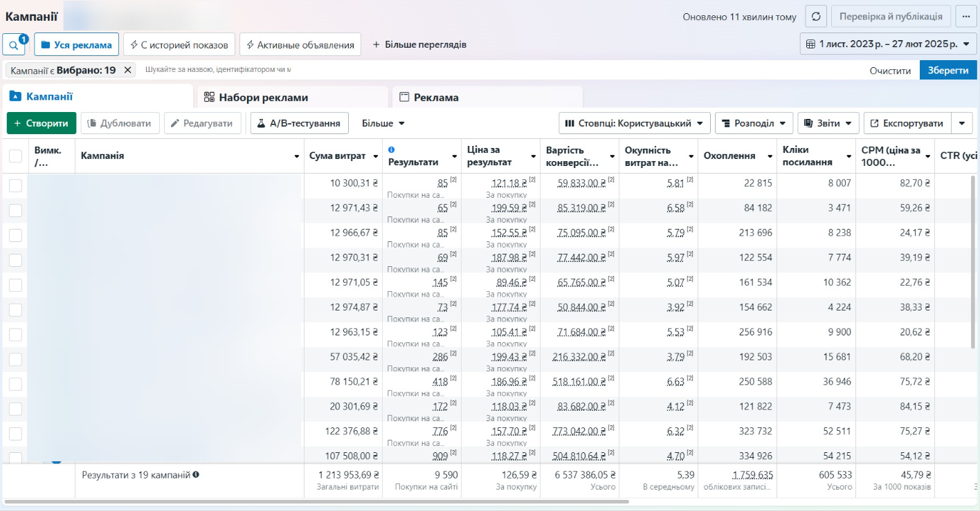Switch to the Кампанії tab
The image size is (980, 511).
97,97
